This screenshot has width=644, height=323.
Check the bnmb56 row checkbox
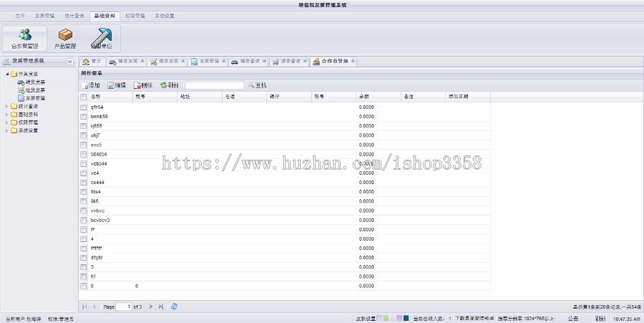84,117
